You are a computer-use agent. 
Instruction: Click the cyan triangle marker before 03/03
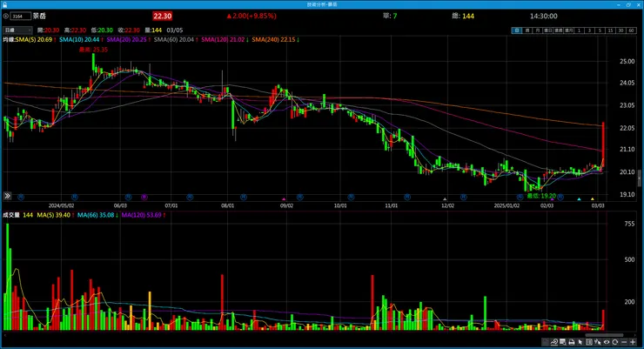pos(579,199)
